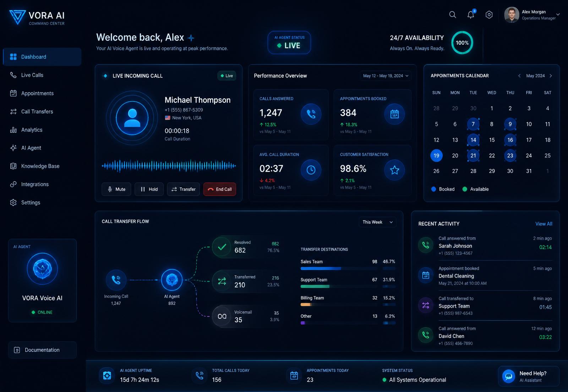Image resolution: width=568 pixels, height=392 pixels.
Task: Click Dental Cleaning appointment activity icon
Action: (x=426, y=275)
